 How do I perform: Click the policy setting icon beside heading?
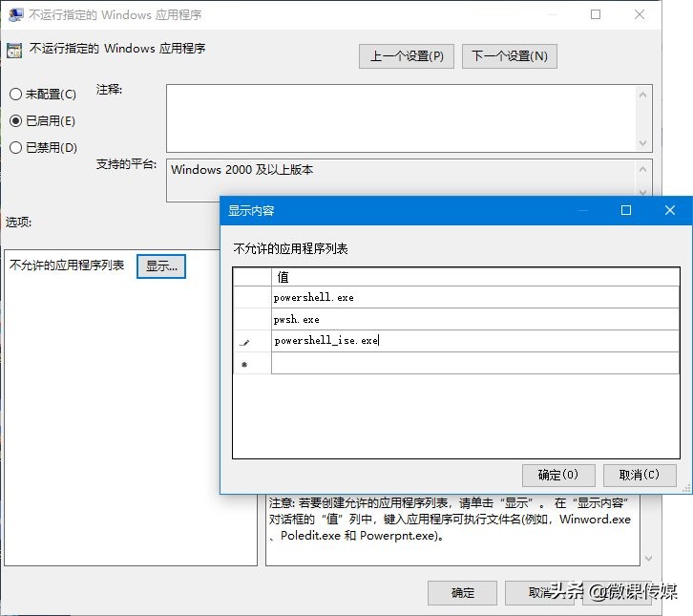pos(14,51)
